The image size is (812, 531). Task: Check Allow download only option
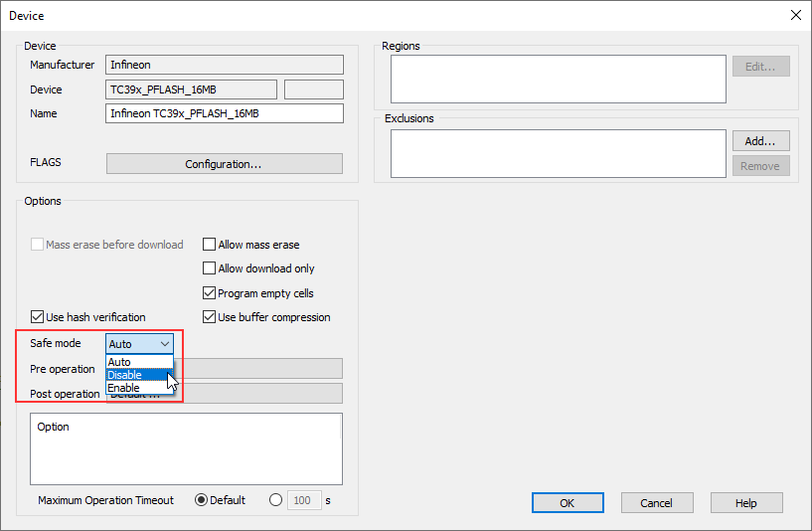coord(210,268)
